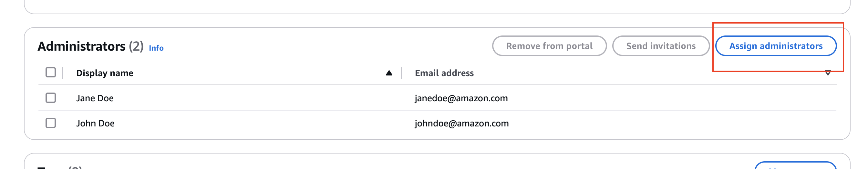The height and width of the screenshot is (169, 868).
Task: Click the divider right of the select-all checkbox
Action: (x=63, y=73)
